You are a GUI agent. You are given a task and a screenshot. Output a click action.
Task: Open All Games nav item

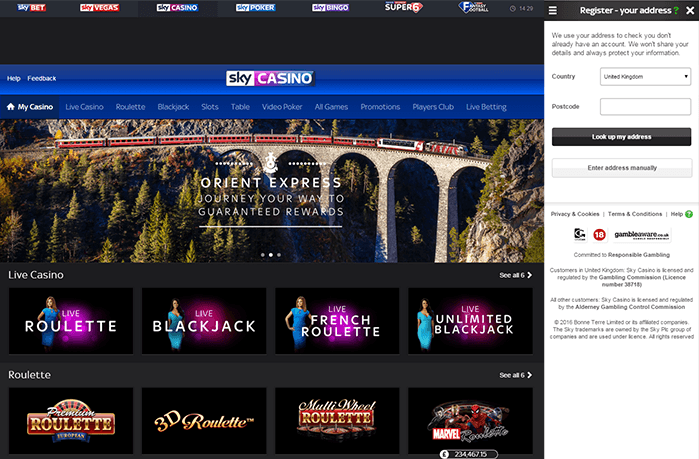pos(331,107)
